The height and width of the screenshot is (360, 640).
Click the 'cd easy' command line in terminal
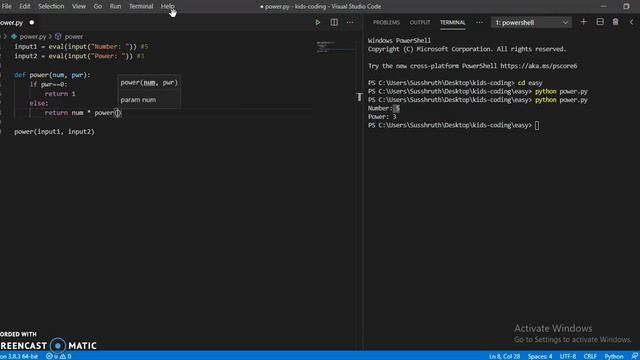click(455, 83)
